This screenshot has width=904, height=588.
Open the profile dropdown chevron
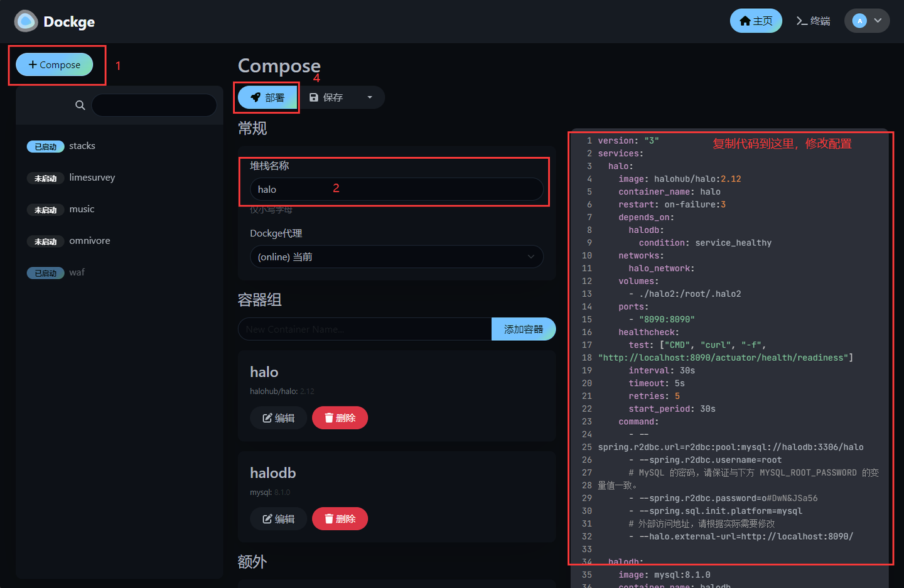[878, 21]
